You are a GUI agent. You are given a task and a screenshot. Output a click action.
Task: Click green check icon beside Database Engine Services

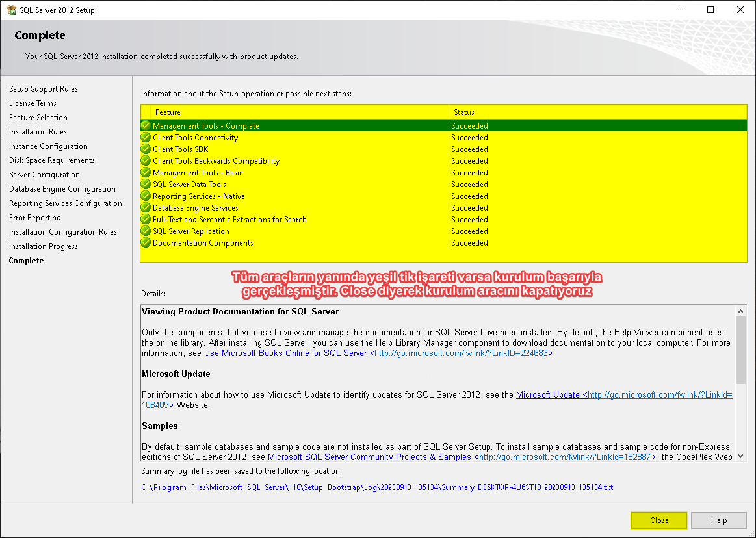(146, 207)
